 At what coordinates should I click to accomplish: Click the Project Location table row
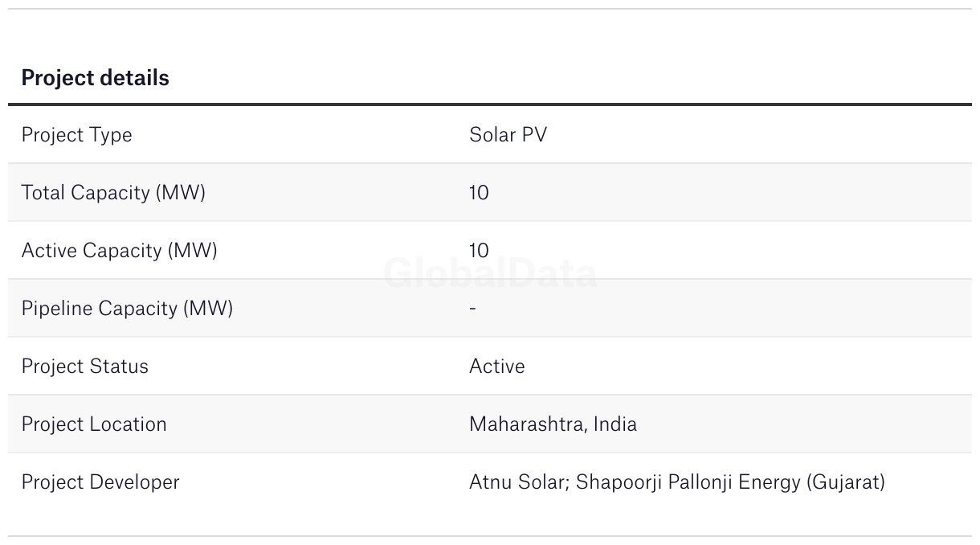tap(490, 424)
